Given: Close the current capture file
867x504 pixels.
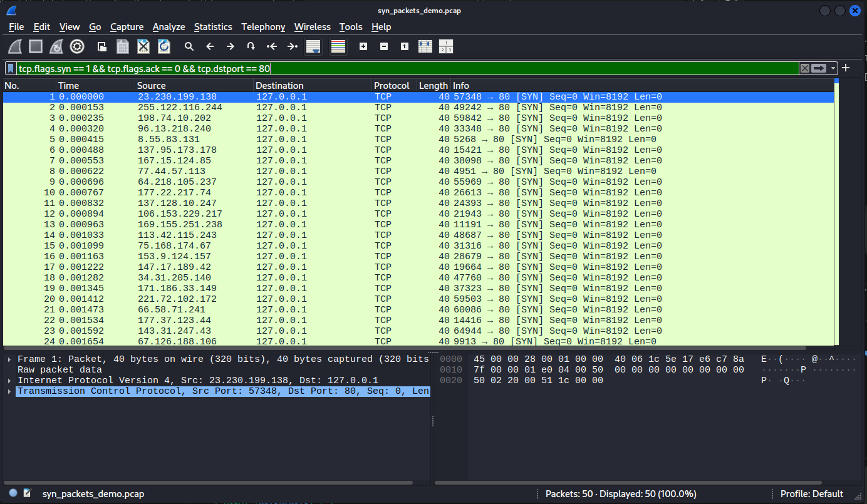Looking at the screenshot, I should pyautogui.click(x=143, y=46).
